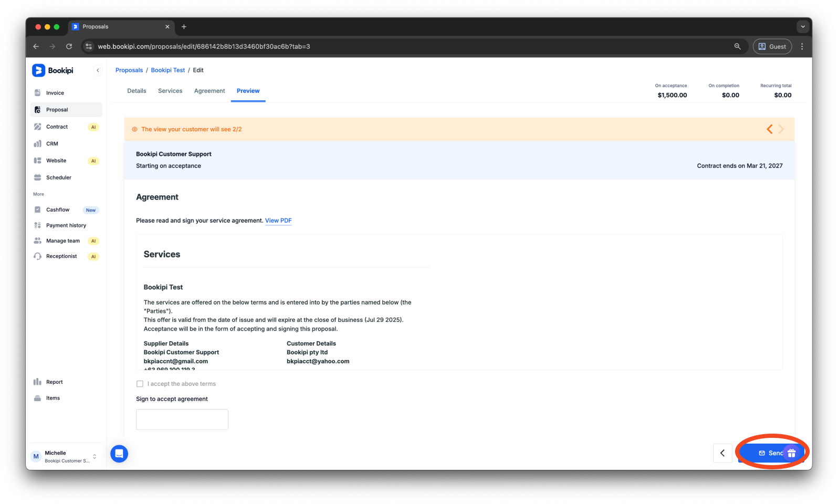This screenshot has height=504, width=838.
Task: Click the browser forward arrow
Action: click(x=53, y=46)
